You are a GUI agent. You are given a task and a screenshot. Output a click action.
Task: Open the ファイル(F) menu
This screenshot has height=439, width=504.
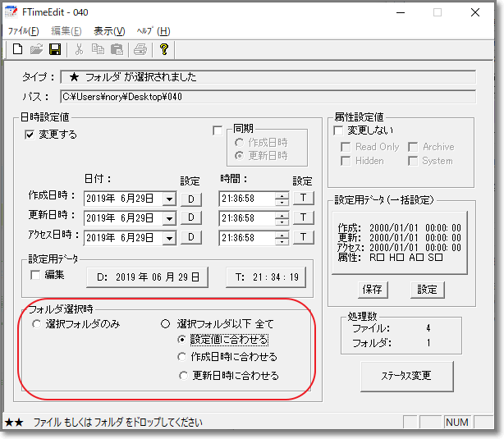pos(23,31)
